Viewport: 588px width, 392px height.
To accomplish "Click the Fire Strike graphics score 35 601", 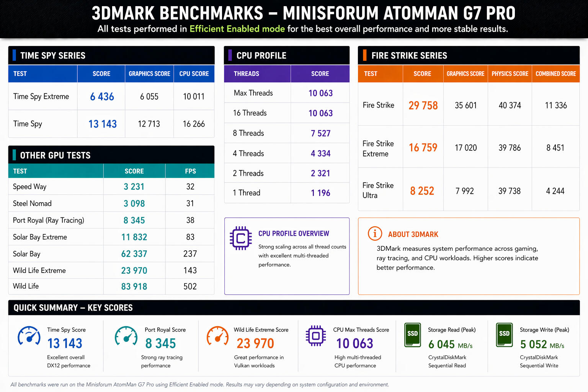I will coord(465,106).
